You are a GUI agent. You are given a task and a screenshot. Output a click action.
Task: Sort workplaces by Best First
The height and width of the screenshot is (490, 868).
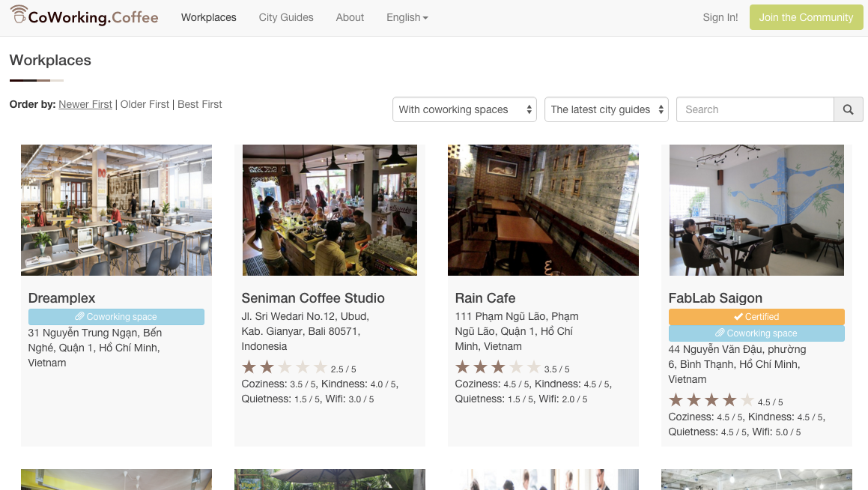click(200, 104)
